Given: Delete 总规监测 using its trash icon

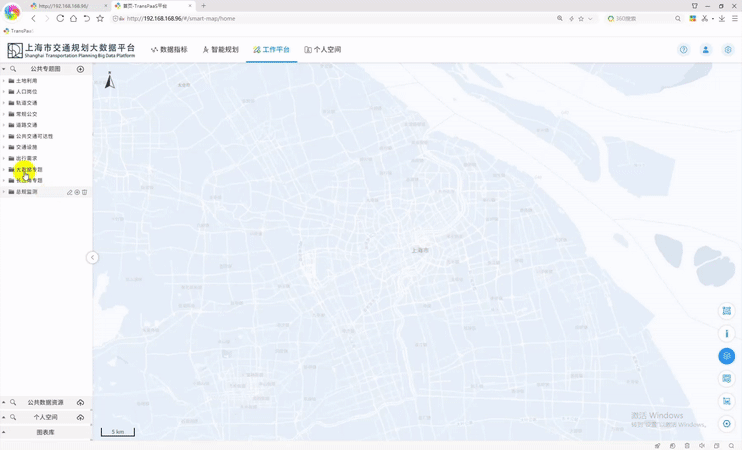Looking at the screenshot, I should (x=85, y=192).
